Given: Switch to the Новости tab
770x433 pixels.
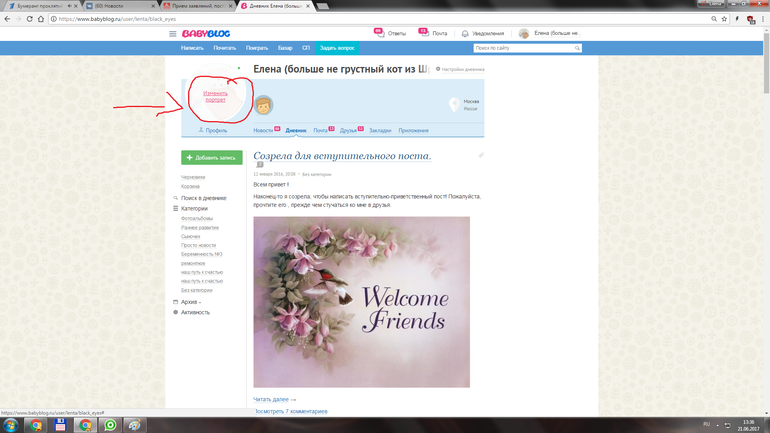Looking at the screenshot, I should click(x=263, y=131).
